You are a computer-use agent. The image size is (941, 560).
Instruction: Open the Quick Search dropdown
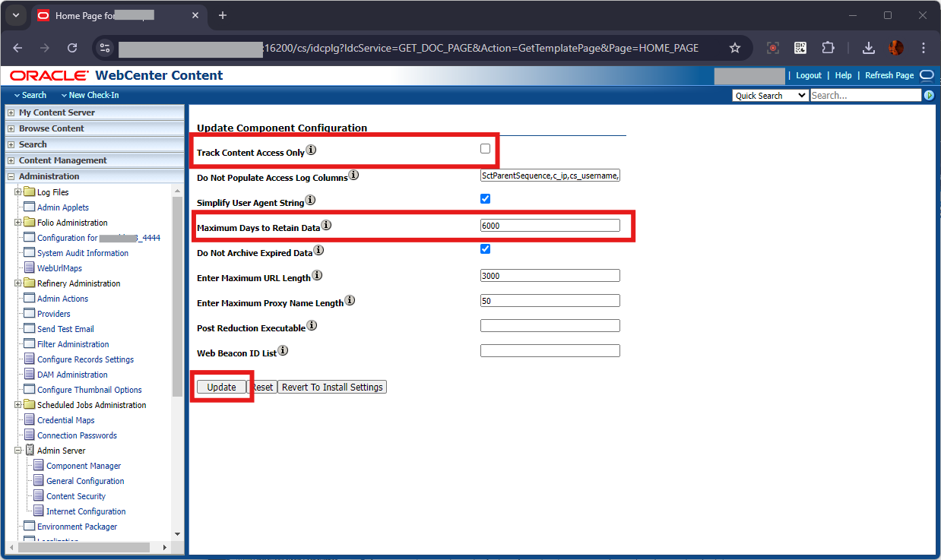tap(770, 96)
